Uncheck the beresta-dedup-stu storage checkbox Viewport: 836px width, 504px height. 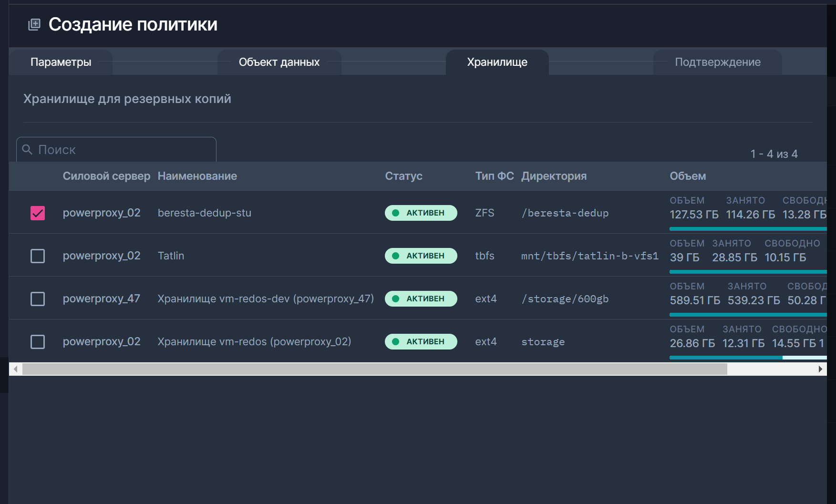(38, 213)
